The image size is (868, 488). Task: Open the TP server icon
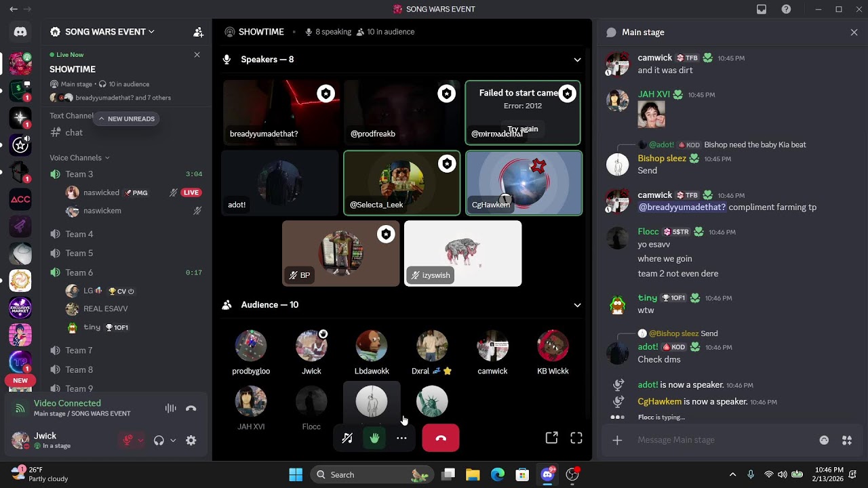click(x=20, y=362)
